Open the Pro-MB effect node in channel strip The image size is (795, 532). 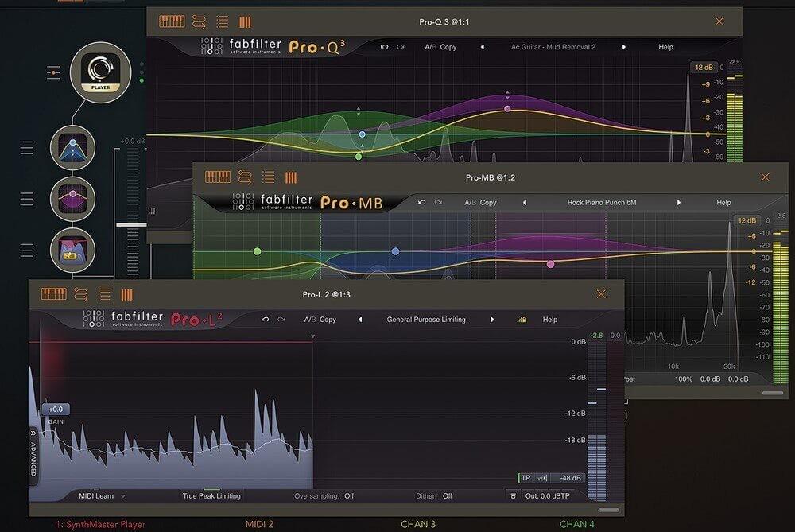[x=73, y=199]
